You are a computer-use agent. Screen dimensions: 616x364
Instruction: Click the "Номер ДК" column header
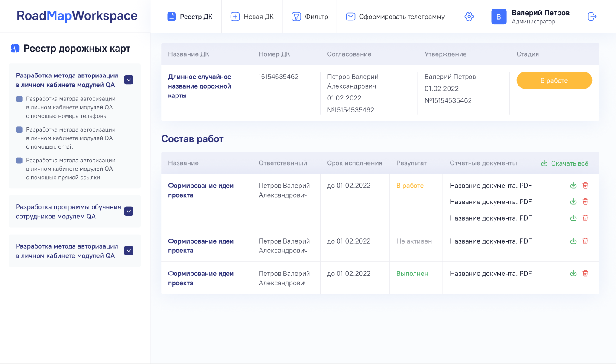(275, 54)
